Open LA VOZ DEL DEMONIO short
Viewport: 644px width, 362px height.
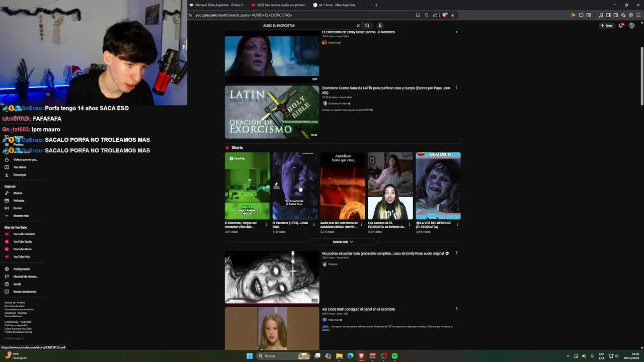tap(438, 186)
